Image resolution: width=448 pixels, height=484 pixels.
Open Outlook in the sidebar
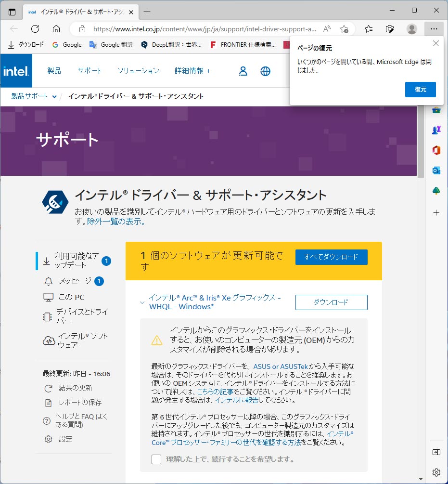click(436, 170)
